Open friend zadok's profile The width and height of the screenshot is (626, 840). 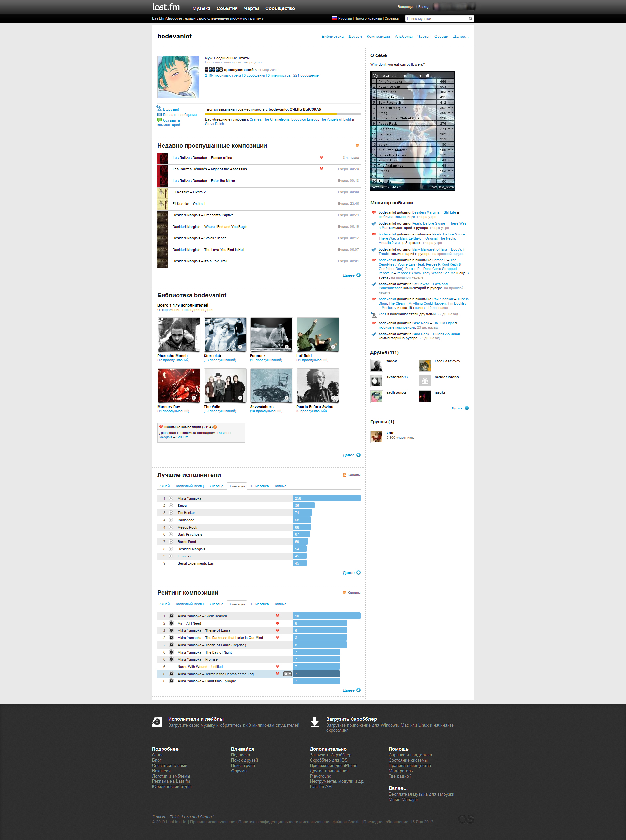tap(391, 361)
